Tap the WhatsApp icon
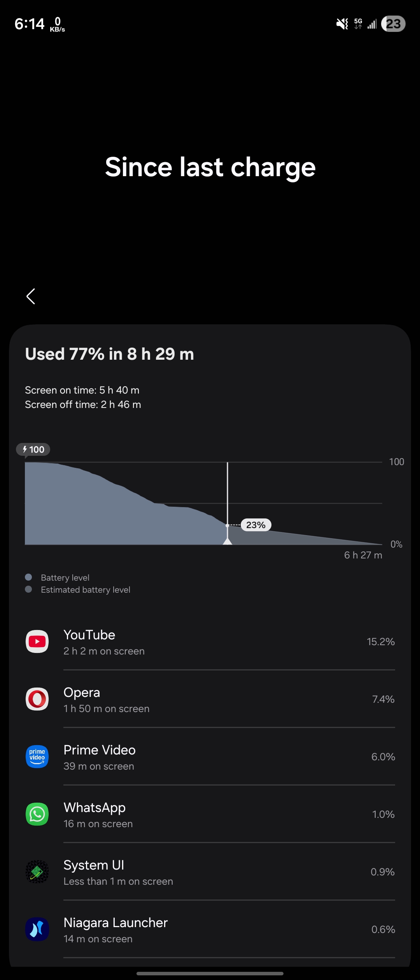The image size is (420, 980). 37,814
